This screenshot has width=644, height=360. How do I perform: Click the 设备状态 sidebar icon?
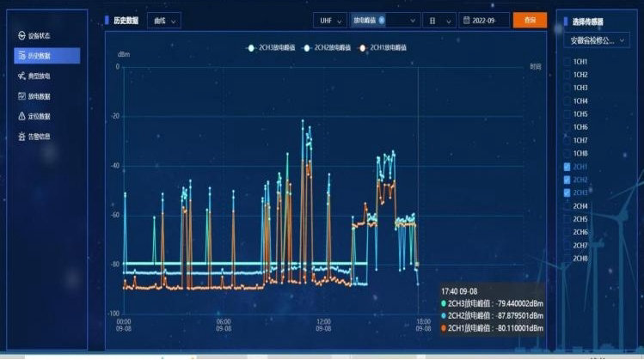21,36
